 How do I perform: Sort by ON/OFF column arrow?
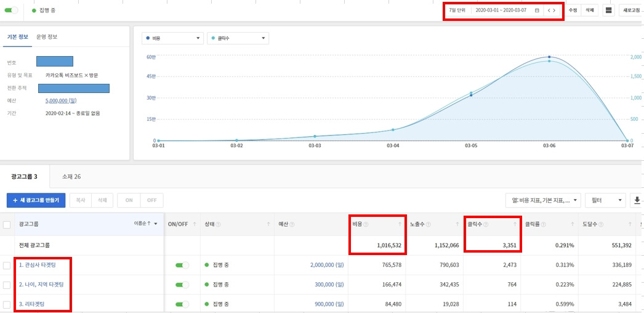point(195,224)
